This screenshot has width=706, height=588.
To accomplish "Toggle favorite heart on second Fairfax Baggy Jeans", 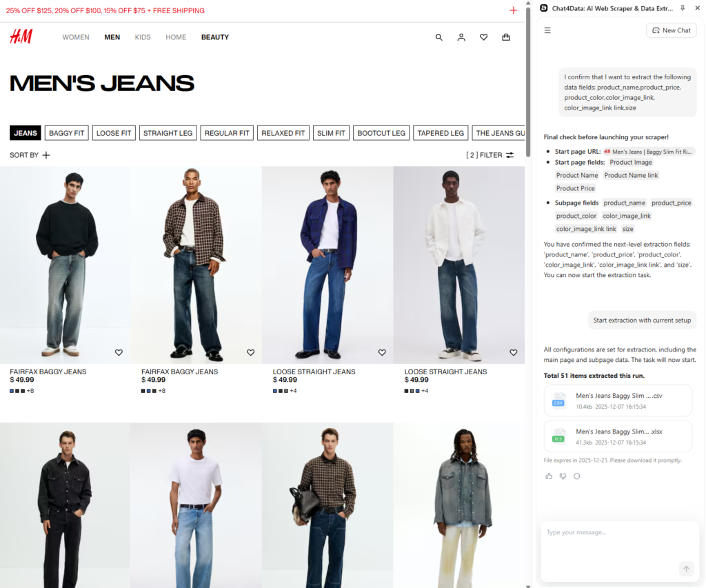I will [250, 352].
